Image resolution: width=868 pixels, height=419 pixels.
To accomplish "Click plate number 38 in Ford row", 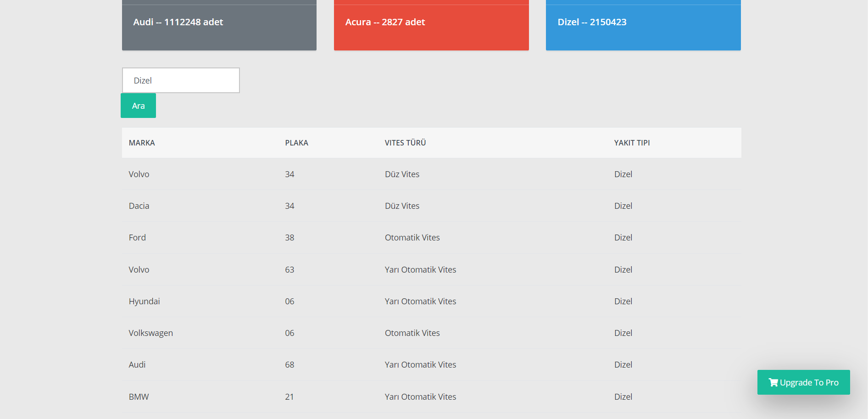I will tap(289, 238).
